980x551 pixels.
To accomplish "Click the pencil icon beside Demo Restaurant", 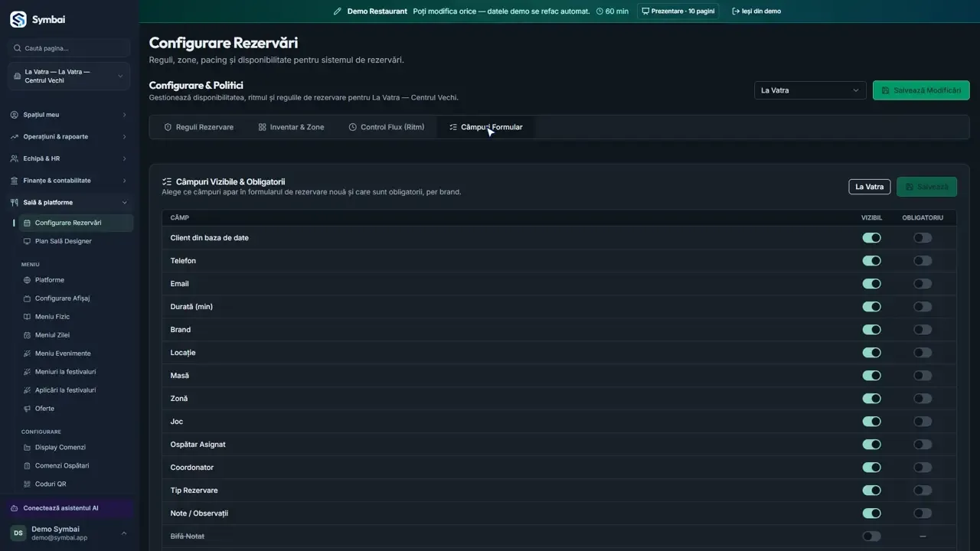I will tap(338, 11).
